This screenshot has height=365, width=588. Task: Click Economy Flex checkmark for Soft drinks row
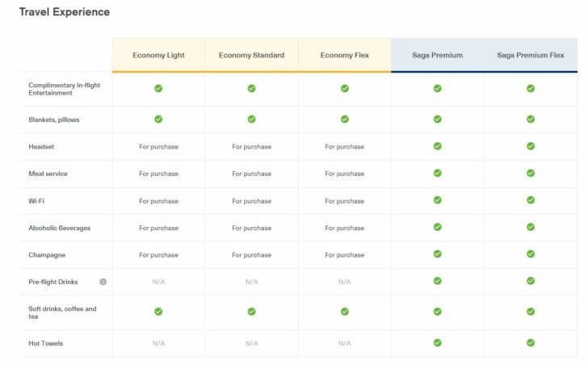(345, 312)
